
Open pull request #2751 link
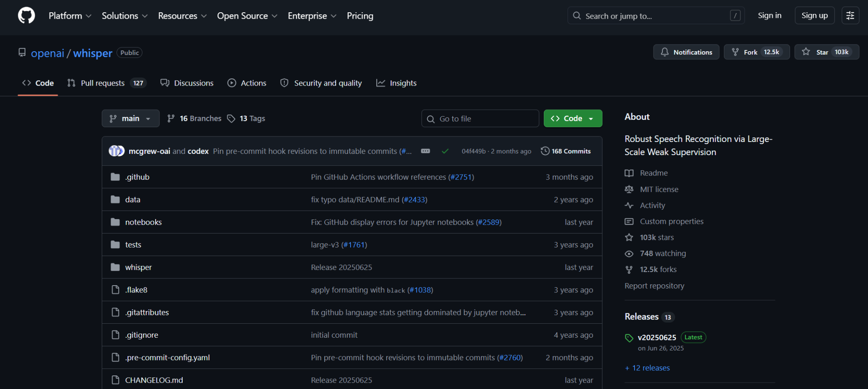tap(461, 177)
